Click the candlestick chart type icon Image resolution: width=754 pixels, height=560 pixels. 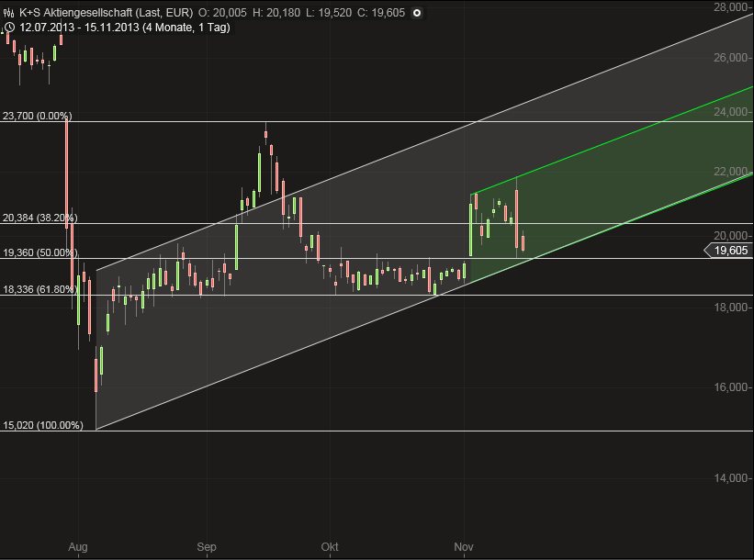(8, 13)
